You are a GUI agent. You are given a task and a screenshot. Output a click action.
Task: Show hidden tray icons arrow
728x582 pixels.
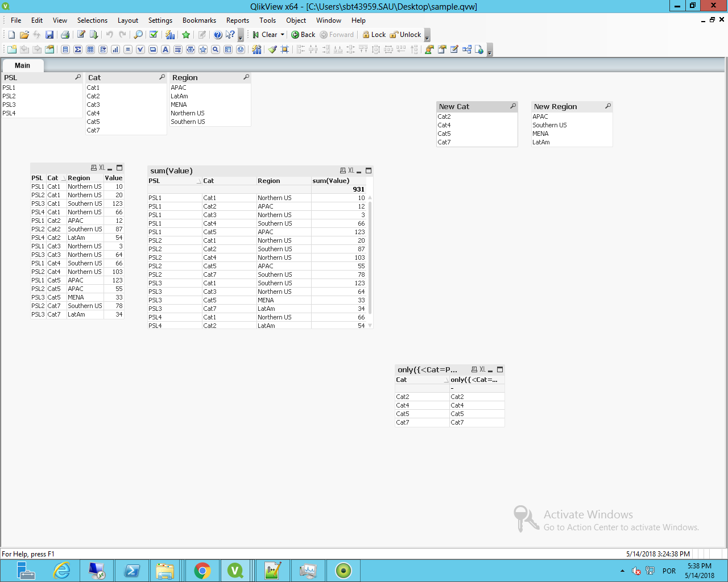pyautogui.click(x=622, y=571)
